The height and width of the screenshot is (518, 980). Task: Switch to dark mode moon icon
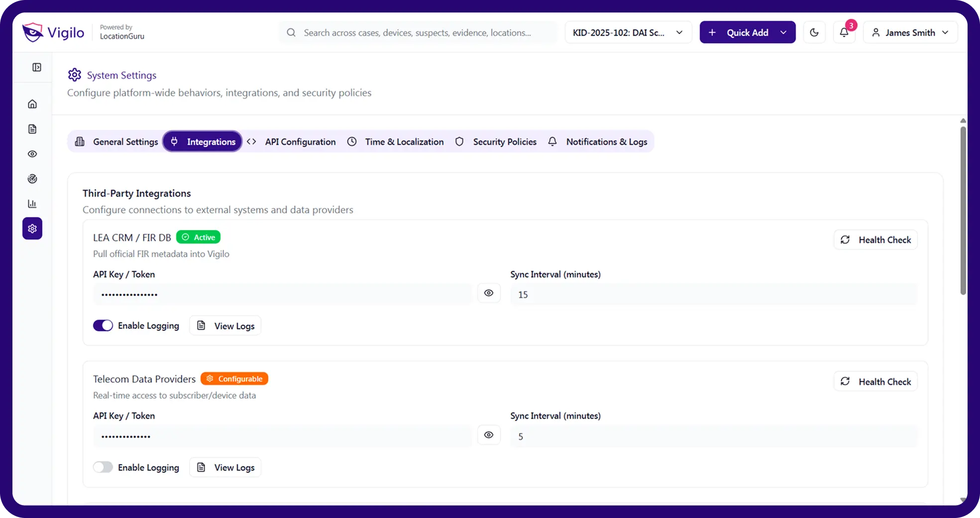[x=814, y=32]
